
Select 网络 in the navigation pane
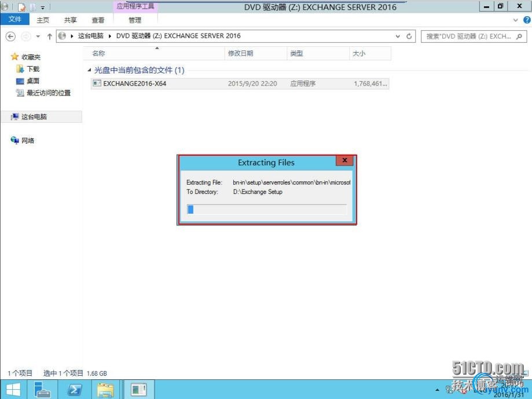pos(28,141)
